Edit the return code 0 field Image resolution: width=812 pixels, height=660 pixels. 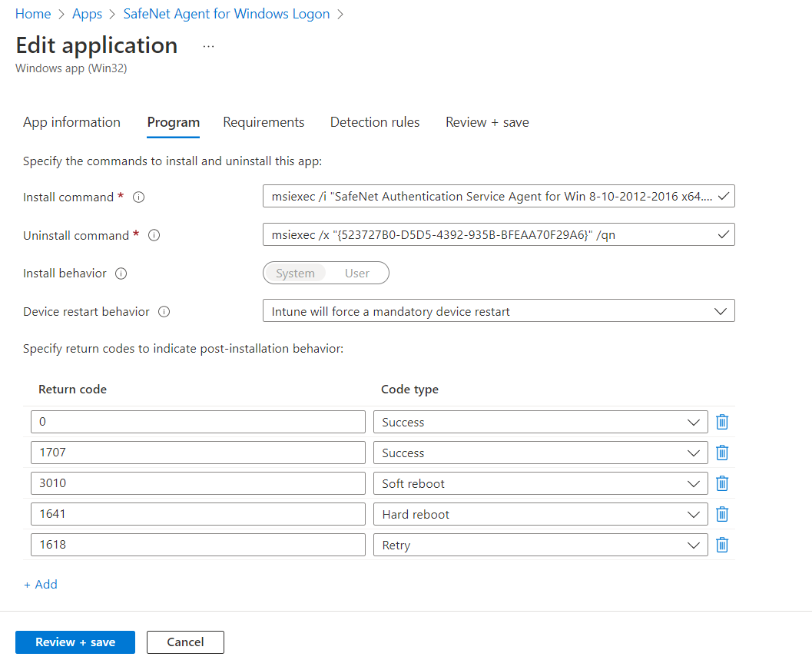pos(198,422)
